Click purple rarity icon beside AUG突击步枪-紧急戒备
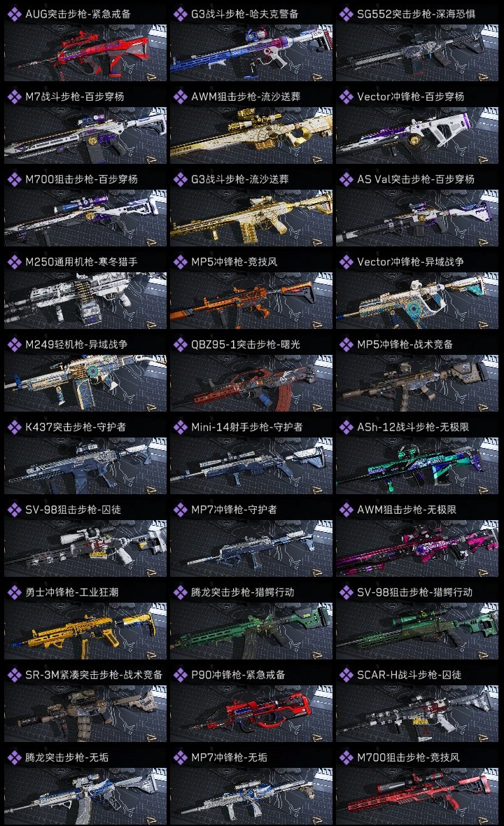Screen dimensions: 504x826 click(x=14, y=14)
